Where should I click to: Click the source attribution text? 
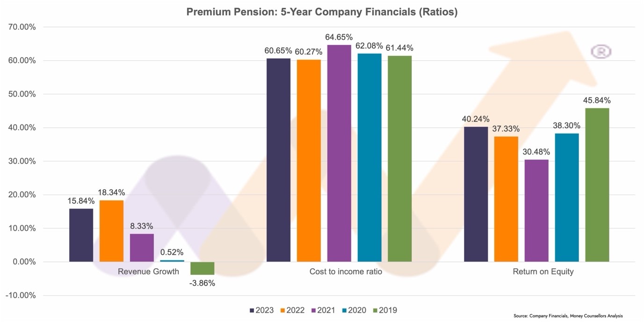pyautogui.click(x=568, y=316)
